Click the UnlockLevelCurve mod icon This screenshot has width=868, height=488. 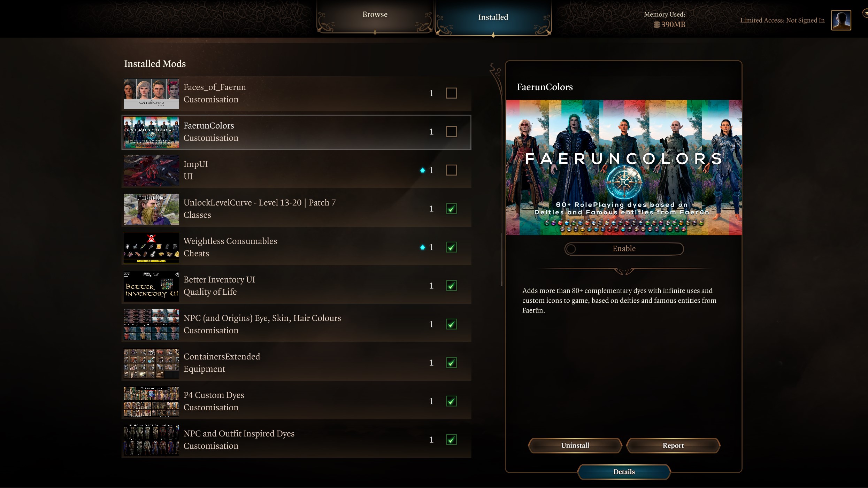pyautogui.click(x=151, y=209)
